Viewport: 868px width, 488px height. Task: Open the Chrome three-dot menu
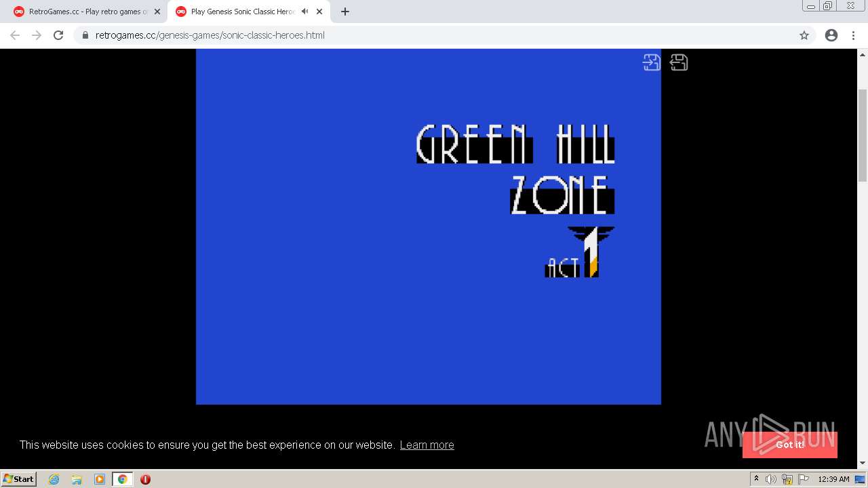tap(853, 35)
